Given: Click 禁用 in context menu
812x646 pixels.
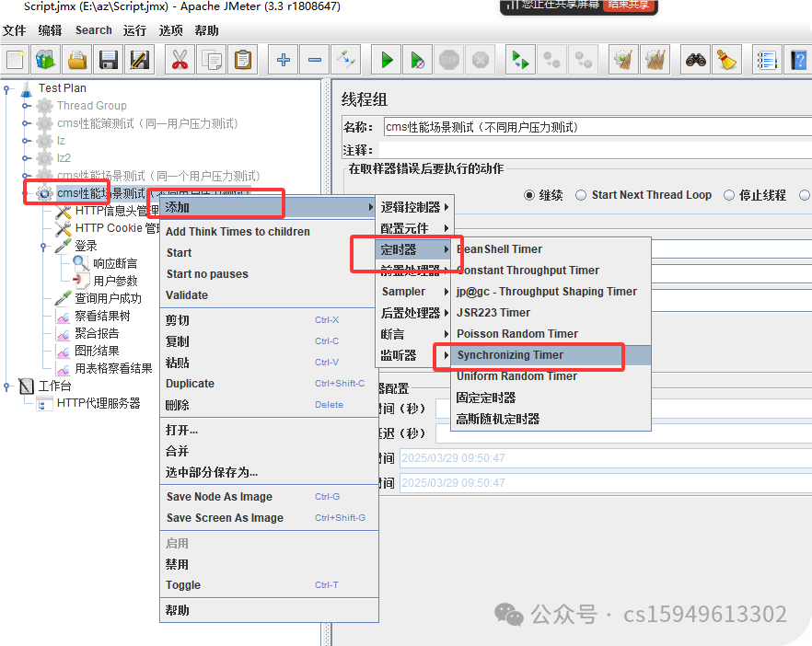Looking at the screenshot, I should (269, 564).
